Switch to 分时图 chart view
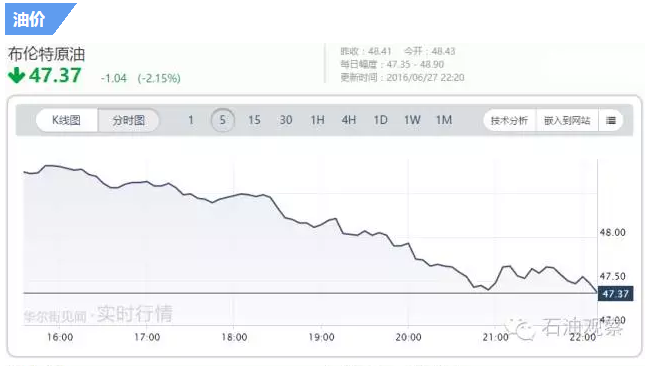Image resolution: width=654 pixels, height=366 pixels. tap(128, 120)
